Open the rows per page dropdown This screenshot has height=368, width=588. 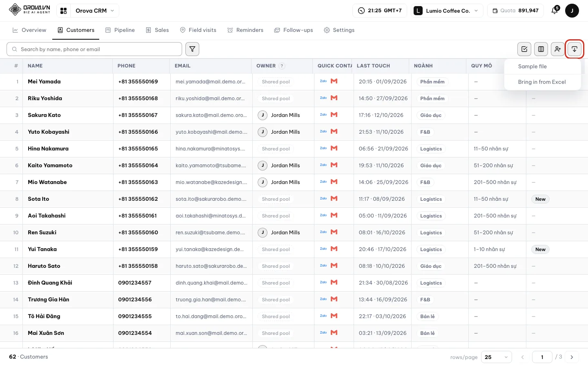tap(497, 357)
